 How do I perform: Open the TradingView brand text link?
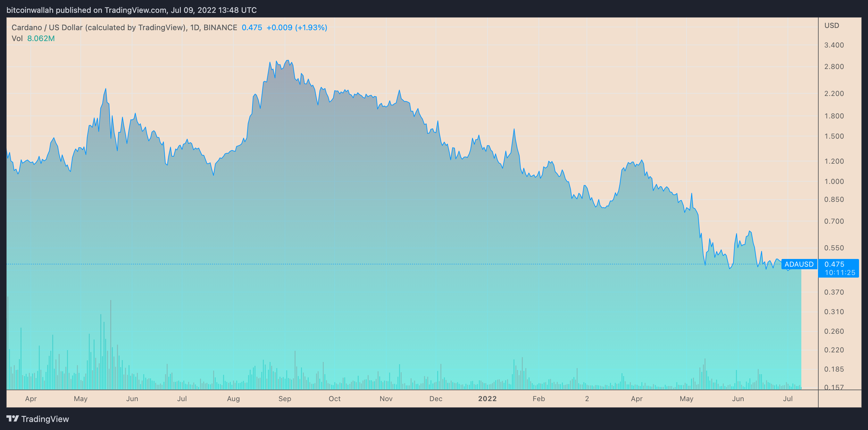pos(45,419)
